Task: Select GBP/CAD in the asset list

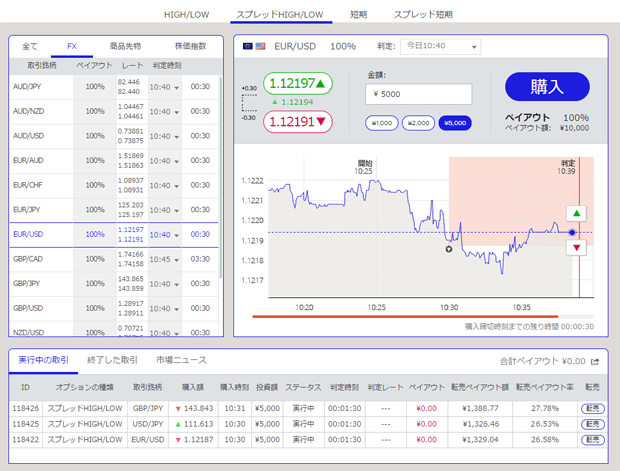Action: tap(28, 259)
